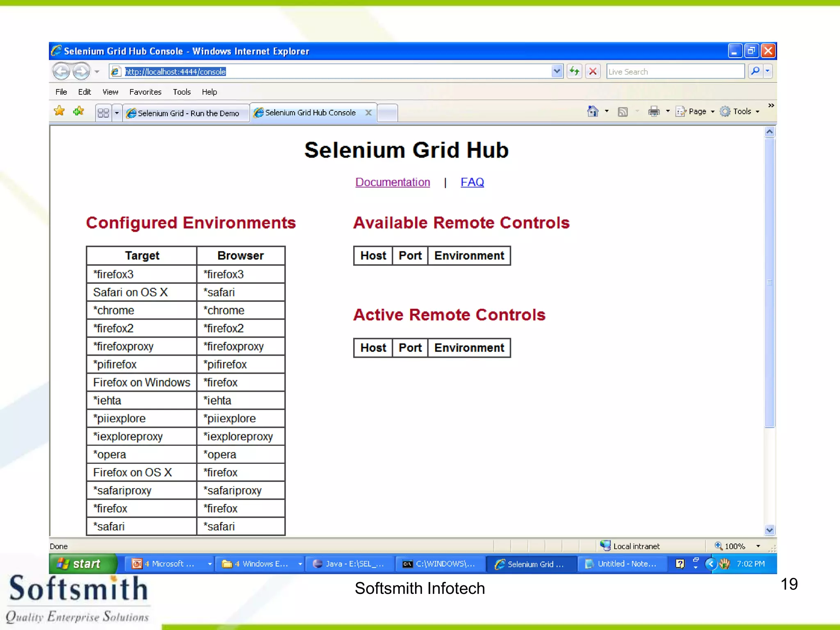The width and height of the screenshot is (840, 630).
Task: Click the '*iexploreproxy' target cell
Action: 142,436
